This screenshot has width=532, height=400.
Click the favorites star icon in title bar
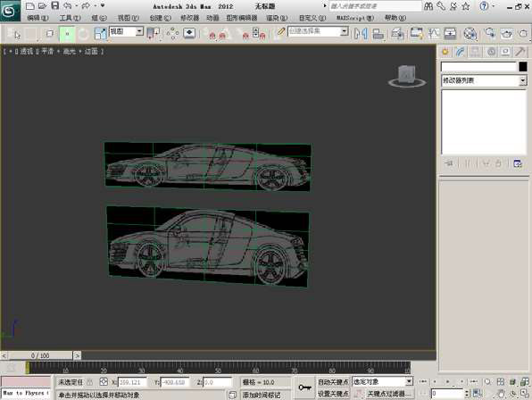pyautogui.click(x=466, y=5)
